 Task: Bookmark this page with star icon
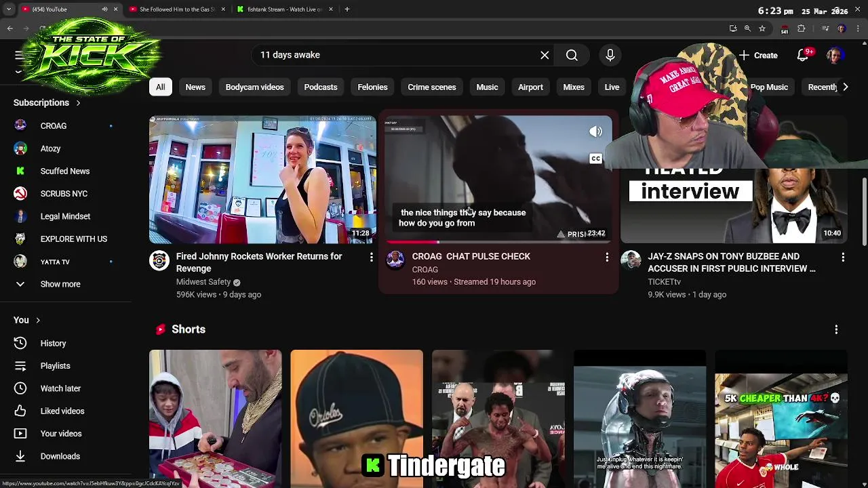(762, 28)
